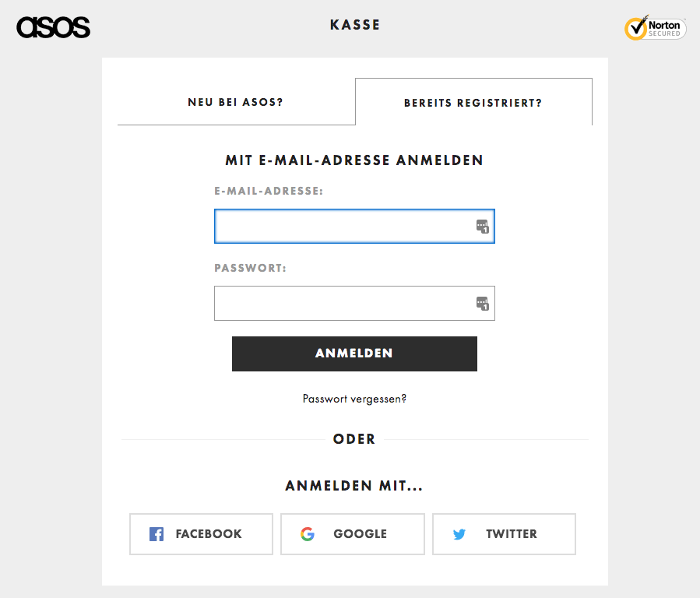Click the Kasse page heading

tap(355, 25)
